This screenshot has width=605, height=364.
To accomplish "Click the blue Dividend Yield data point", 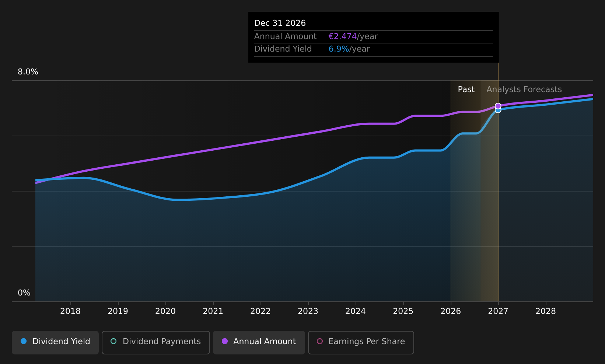I will coord(498,110).
